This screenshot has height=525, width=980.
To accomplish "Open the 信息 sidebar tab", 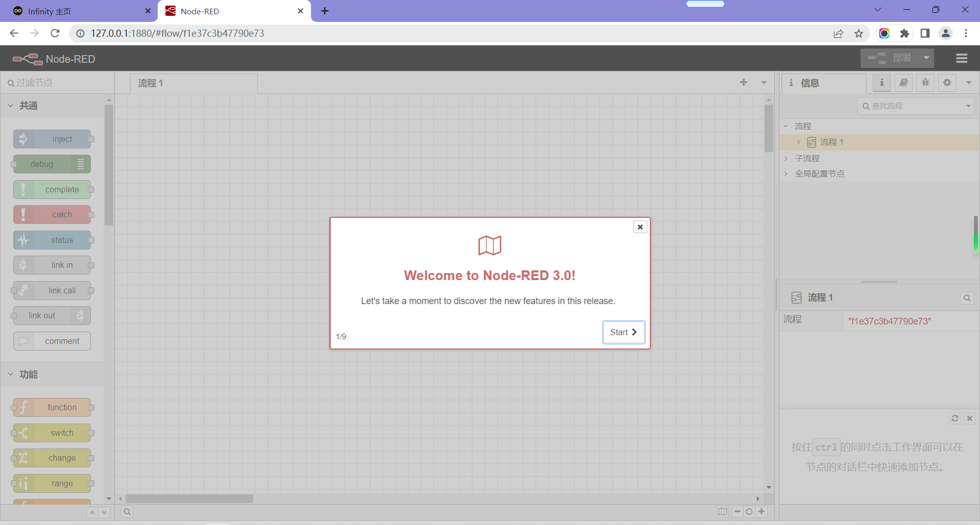I will [x=824, y=83].
